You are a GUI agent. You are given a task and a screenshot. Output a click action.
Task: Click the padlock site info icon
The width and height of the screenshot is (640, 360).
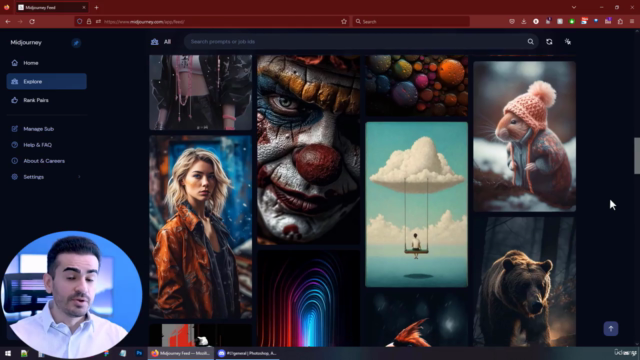point(89,22)
